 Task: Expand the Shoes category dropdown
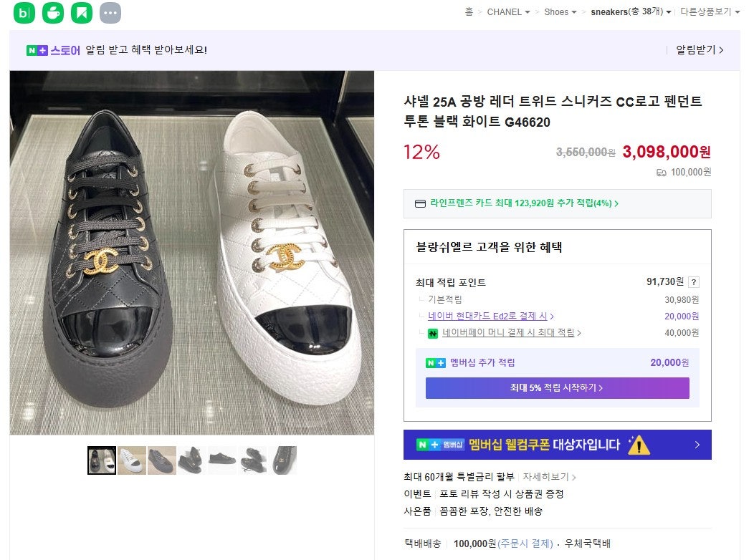[560, 12]
